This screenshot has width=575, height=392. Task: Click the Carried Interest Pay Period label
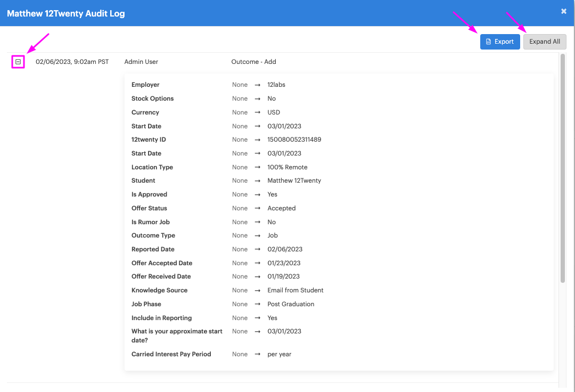[x=171, y=354]
